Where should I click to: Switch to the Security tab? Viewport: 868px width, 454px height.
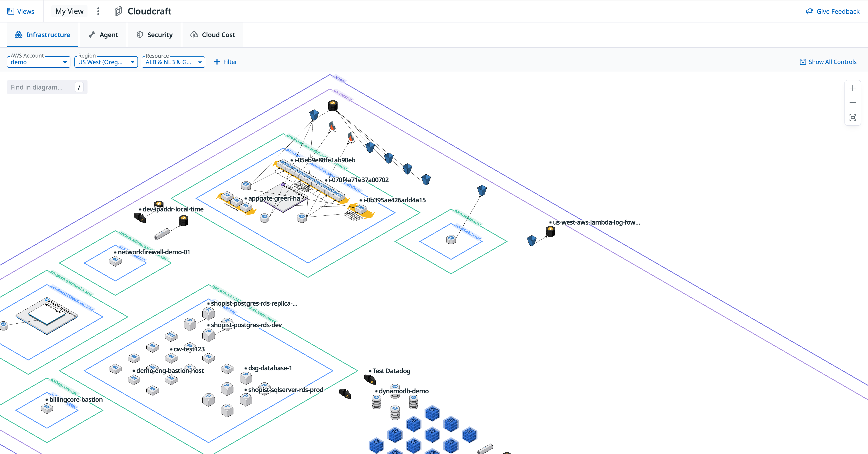(155, 35)
